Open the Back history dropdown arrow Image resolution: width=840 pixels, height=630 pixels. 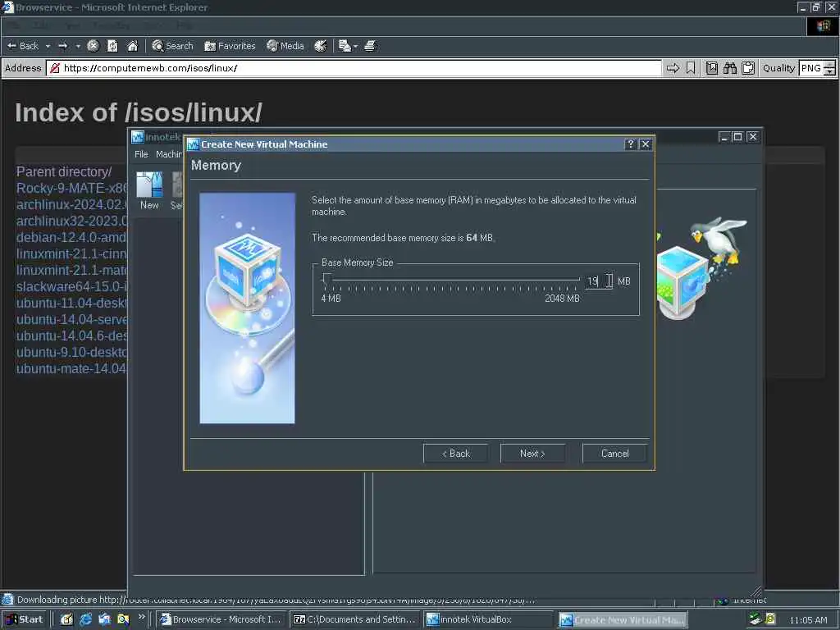(48, 46)
